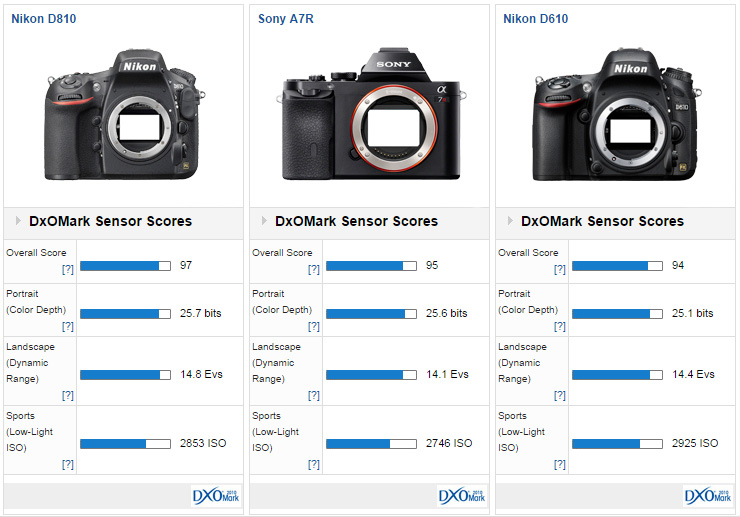740x517 pixels.
Task: Click the DxOMark logo under Sony A7R
Action: (462, 496)
